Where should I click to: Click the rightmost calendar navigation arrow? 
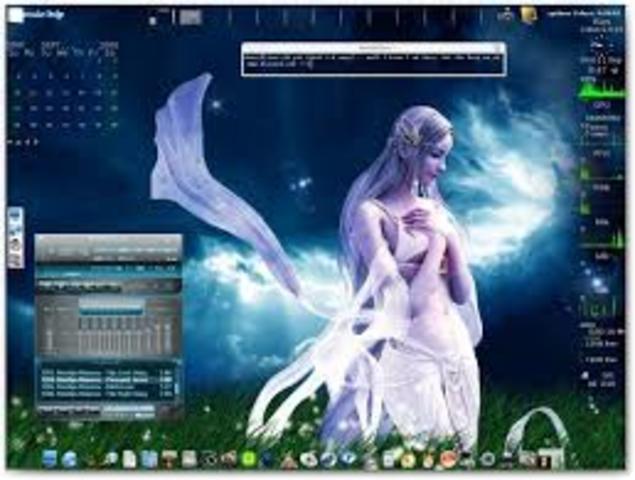[x=36, y=142]
